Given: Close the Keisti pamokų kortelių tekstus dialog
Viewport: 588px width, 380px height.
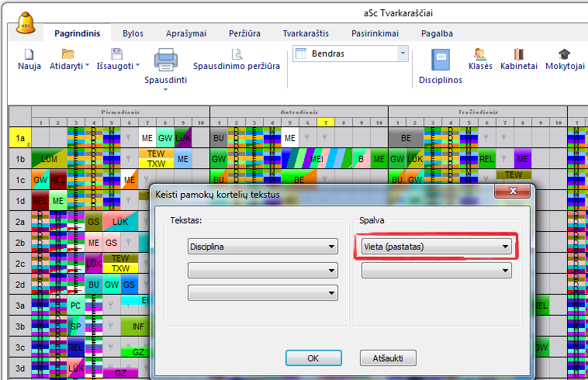Looking at the screenshot, I should coord(512,192).
